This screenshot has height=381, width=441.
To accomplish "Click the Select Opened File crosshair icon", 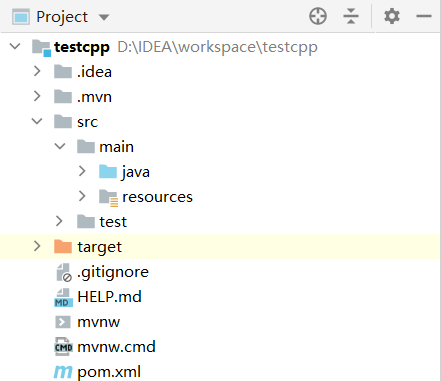I will [318, 16].
